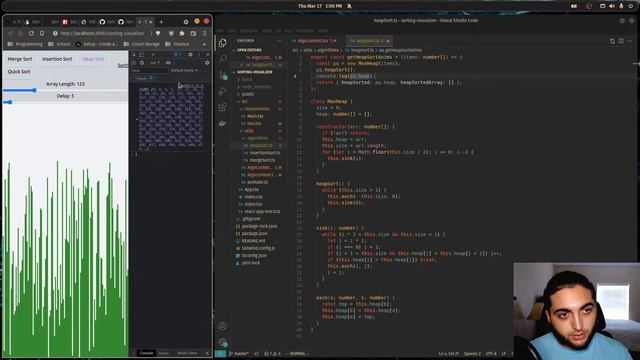Viewport: 640px width, 360px height.
Task: Clear the DevTools console
Action: 142,63
